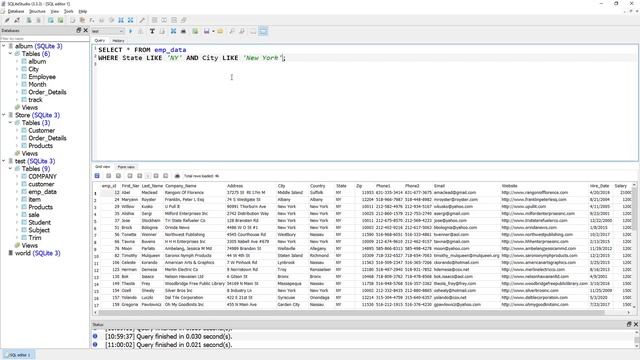The width and height of the screenshot is (640, 360).
Task: Click the results grid horizontal scrollbar
Action: tap(351, 313)
